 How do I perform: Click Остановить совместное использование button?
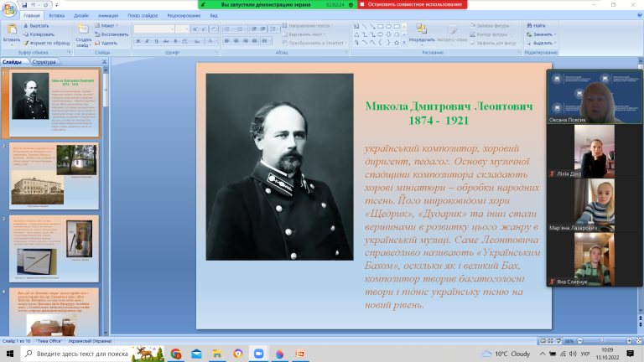pos(412,4)
